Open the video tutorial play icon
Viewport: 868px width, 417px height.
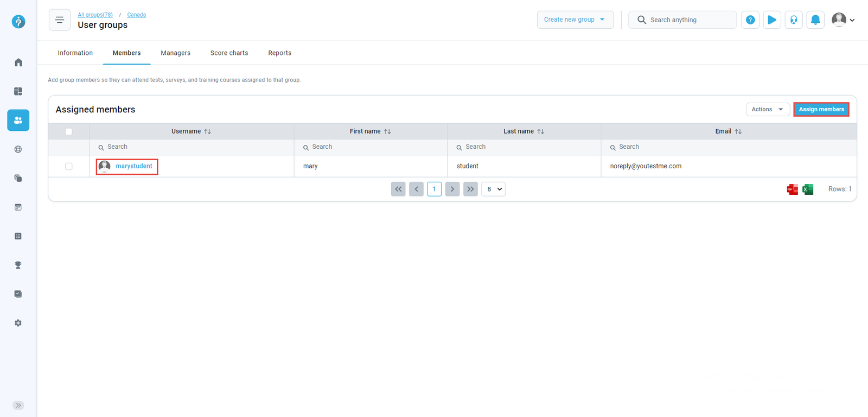click(771, 20)
